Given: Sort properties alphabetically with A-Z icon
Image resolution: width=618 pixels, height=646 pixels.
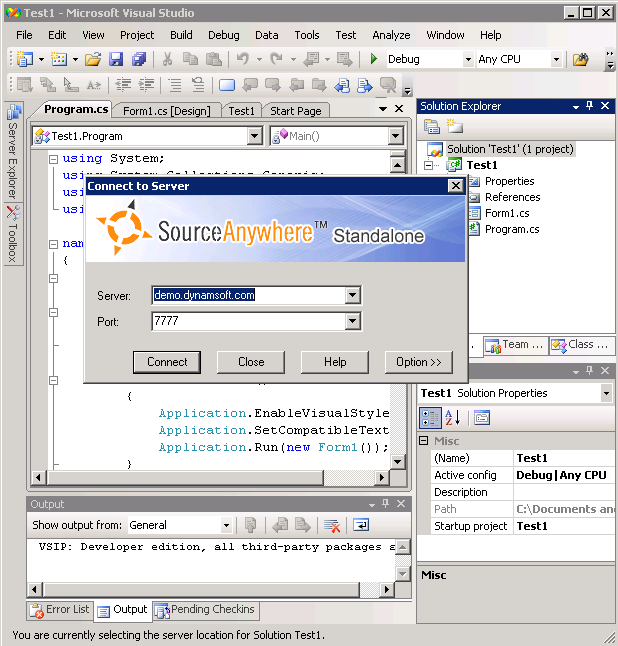Looking at the screenshot, I should click(x=451, y=418).
